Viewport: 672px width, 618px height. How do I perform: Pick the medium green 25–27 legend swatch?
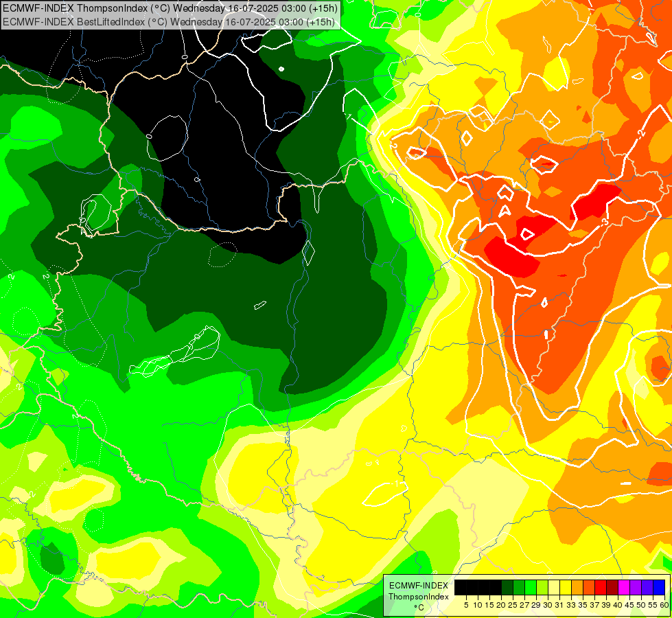(x=519, y=587)
